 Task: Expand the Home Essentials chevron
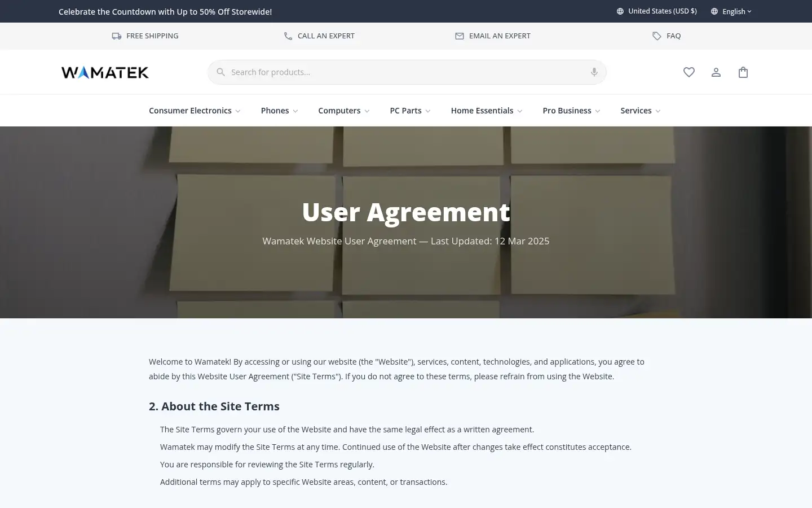click(x=520, y=111)
